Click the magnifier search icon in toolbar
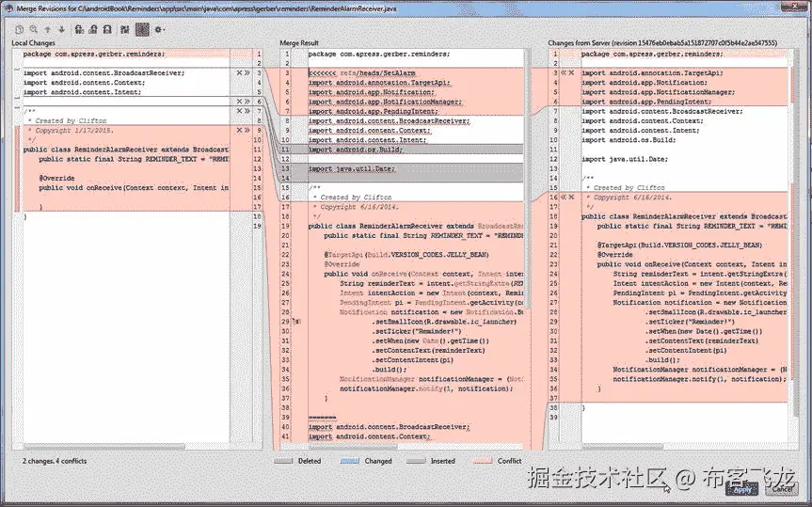Screen dimensions: 812x507 34,29
